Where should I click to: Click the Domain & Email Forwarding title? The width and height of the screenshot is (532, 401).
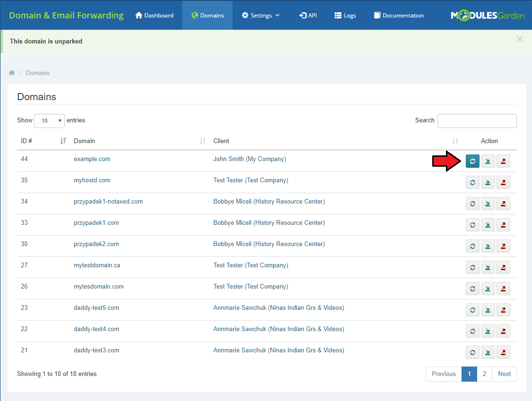66,15
